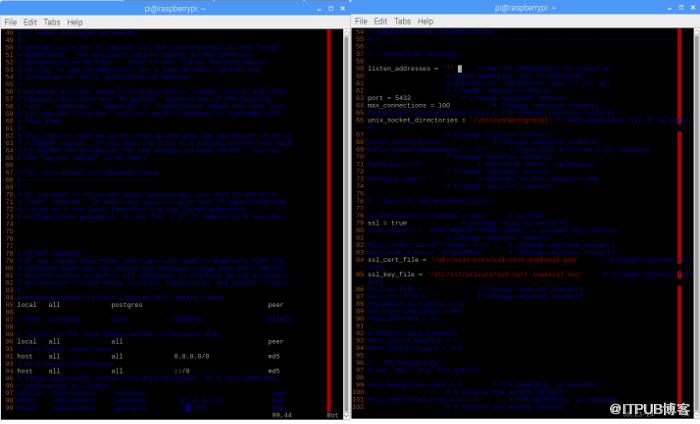Click the max_connections = 100 line
This screenshot has height=424, width=700.
tap(409, 105)
